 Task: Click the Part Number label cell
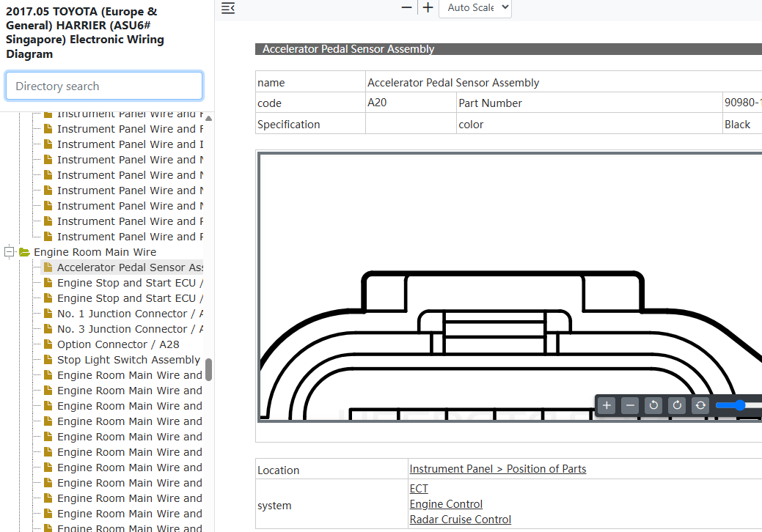(x=590, y=103)
